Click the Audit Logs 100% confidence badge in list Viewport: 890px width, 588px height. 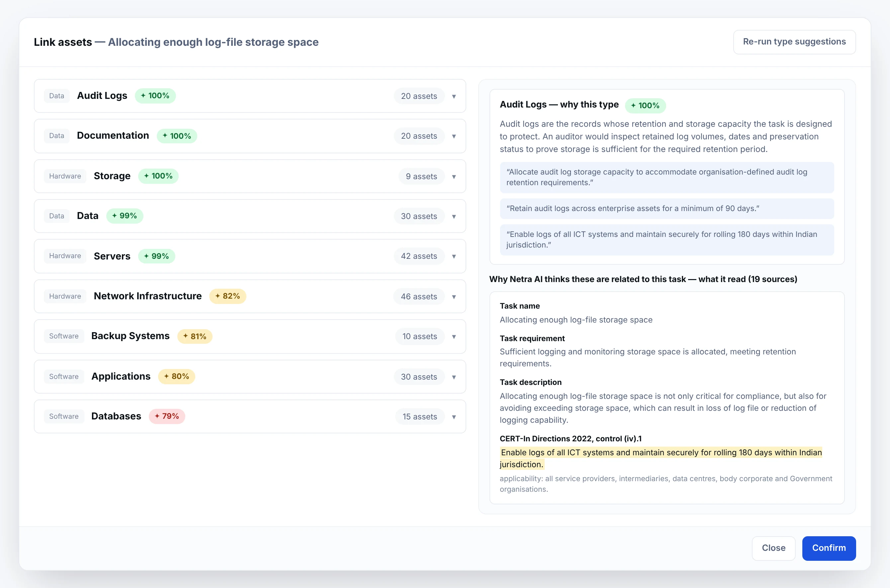point(155,96)
